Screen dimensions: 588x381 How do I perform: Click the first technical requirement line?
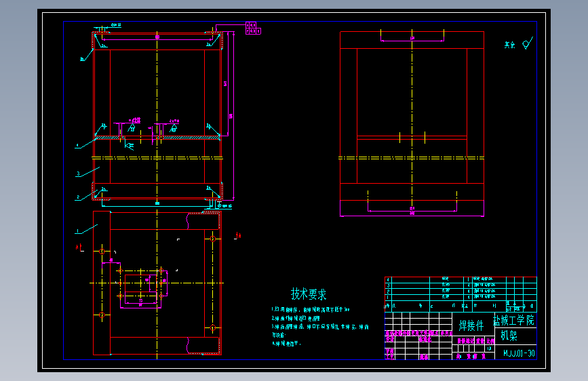point(311,309)
